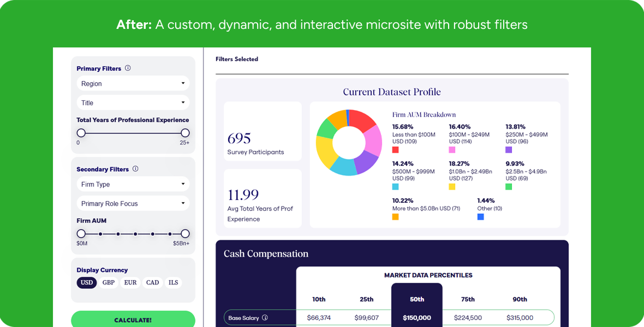644x327 pixels.
Task: Select the 10th percentile column header
Action: point(319,299)
